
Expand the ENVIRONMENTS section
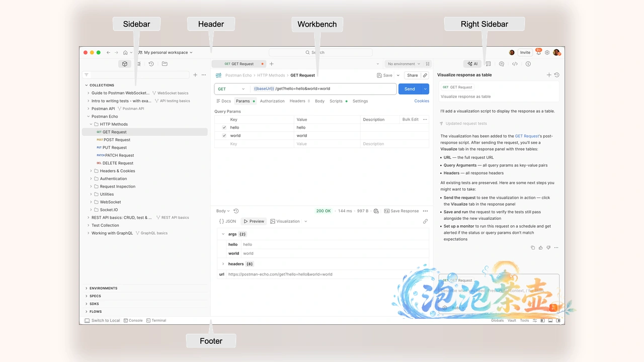[87, 289]
